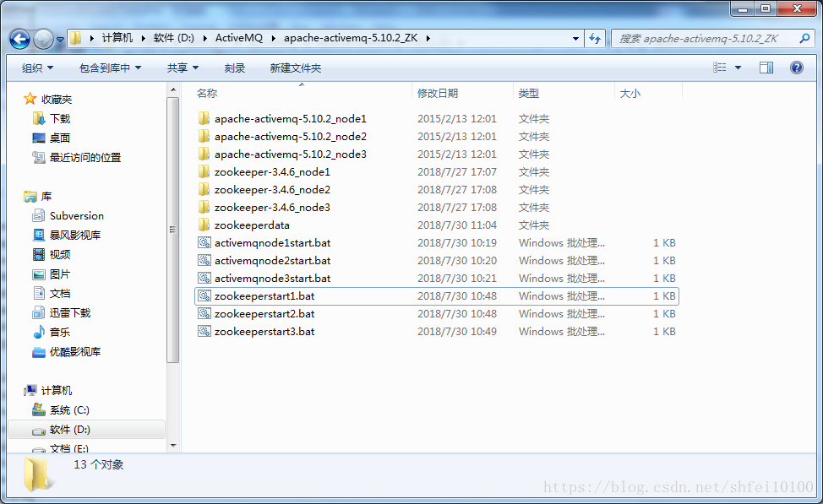Viewport: 823px width, 504px height.
Task: Select folder icon of apache-activemq-5.10.2_node3
Action: click(x=204, y=154)
